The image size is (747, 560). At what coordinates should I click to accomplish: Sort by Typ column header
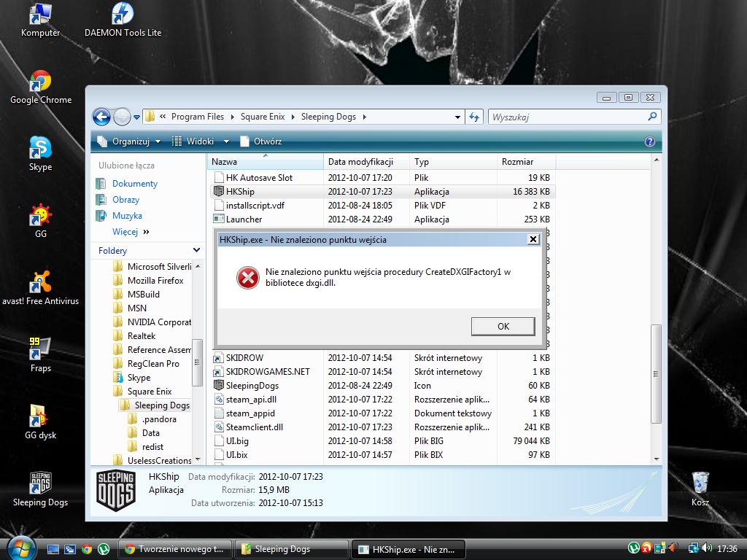click(453, 161)
